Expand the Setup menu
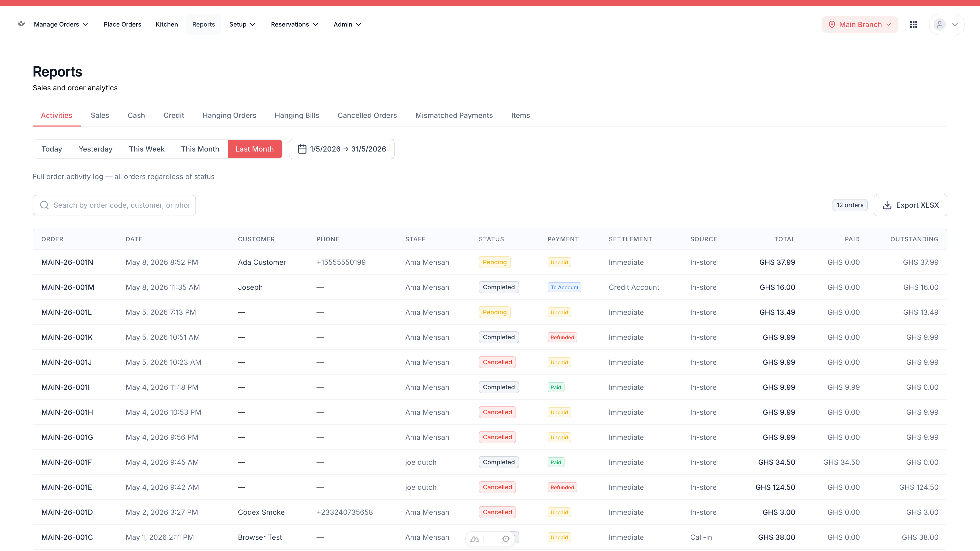Viewport: 980px width, 551px height. click(242, 24)
